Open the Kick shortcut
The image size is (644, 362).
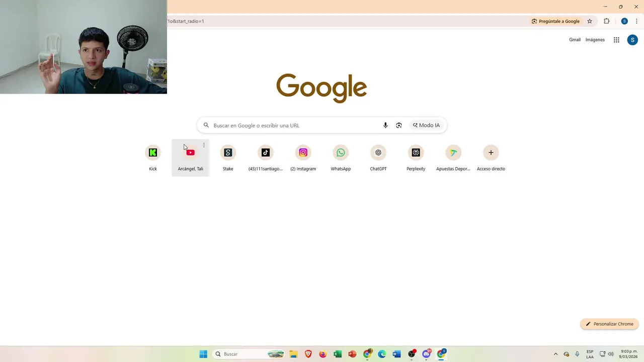point(153,158)
